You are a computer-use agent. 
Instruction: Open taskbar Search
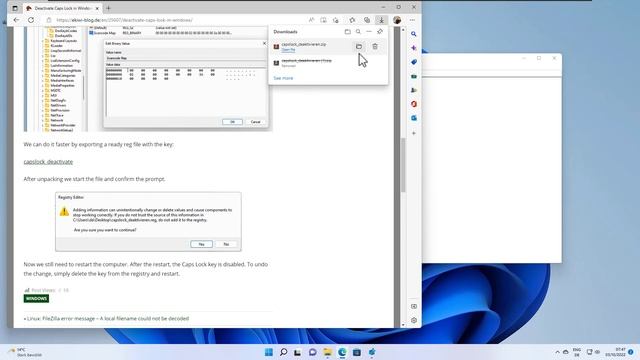pyautogui.click(x=283, y=352)
